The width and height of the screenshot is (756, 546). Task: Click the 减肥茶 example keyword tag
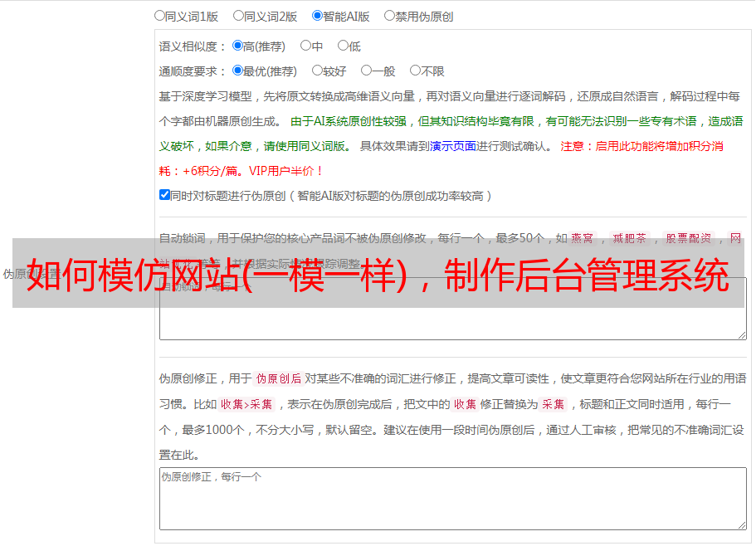point(629,238)
